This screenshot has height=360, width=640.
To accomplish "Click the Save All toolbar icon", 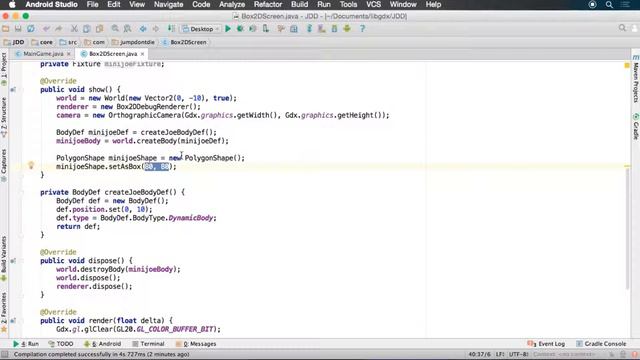I will [x=18, y=29].
